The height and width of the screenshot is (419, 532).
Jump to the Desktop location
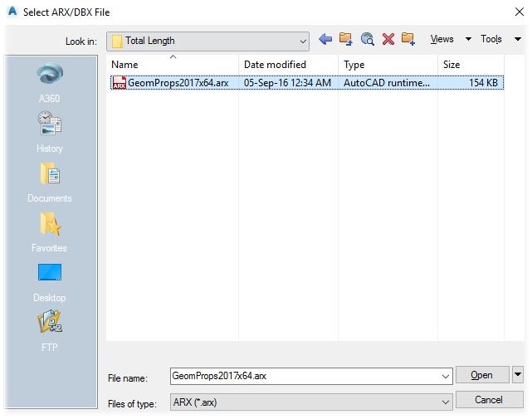50,282
